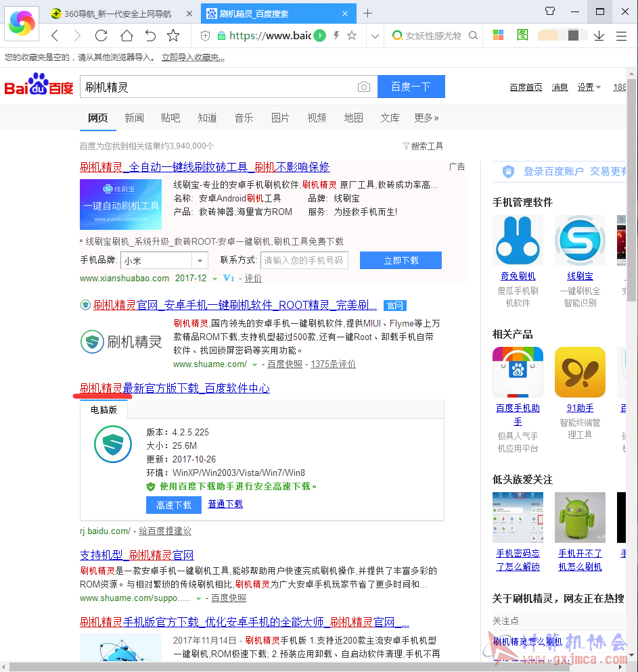638x672 pixels.
Task: Click the search magnifier icon in toolbar
Action: point(473,36)
